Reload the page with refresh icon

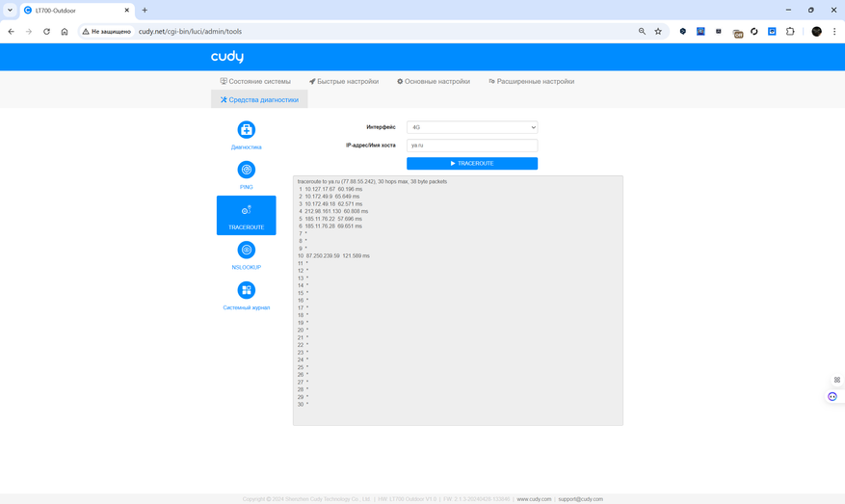[x=46, y=31]
